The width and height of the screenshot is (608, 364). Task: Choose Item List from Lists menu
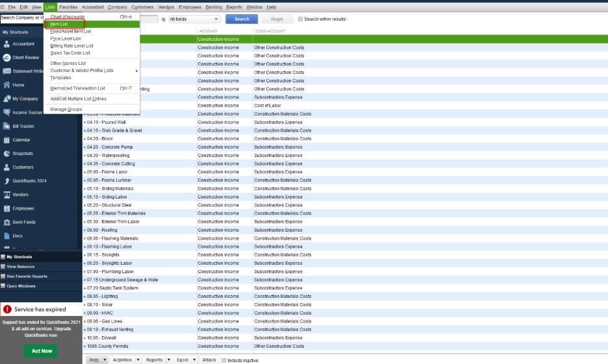point(92,24)
